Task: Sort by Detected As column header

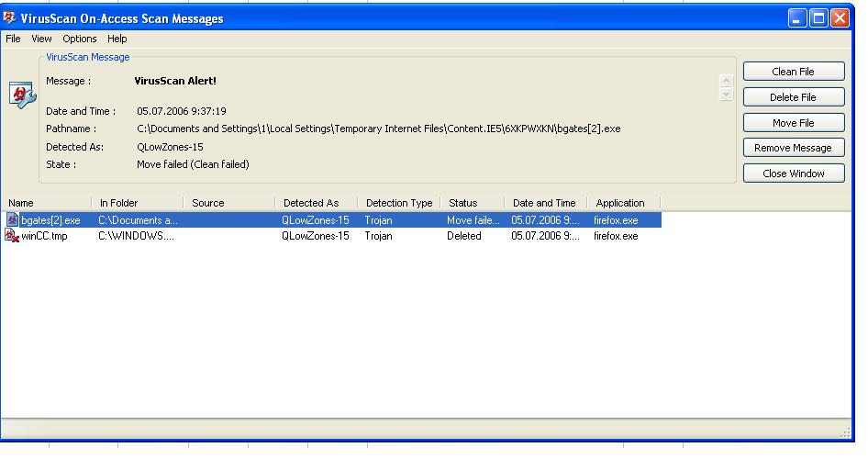Action: (317, 203)
